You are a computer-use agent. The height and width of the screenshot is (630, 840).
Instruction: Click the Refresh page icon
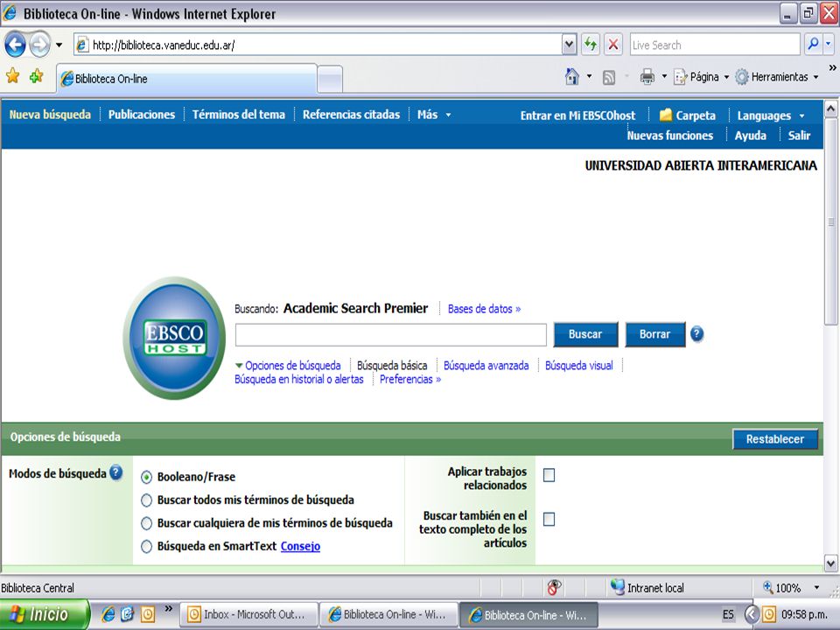click(x=591, y=45)
